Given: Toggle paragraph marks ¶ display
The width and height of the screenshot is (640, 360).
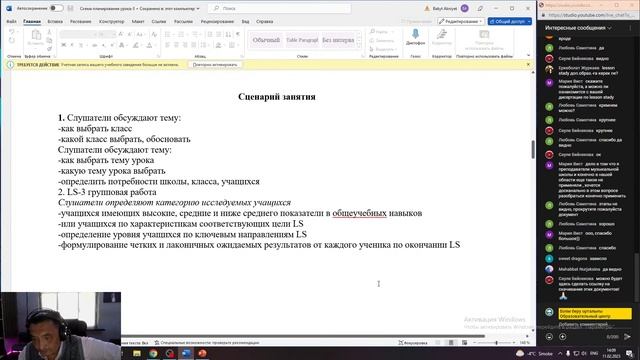Looking at the screenshot, I should coord(238,35).
